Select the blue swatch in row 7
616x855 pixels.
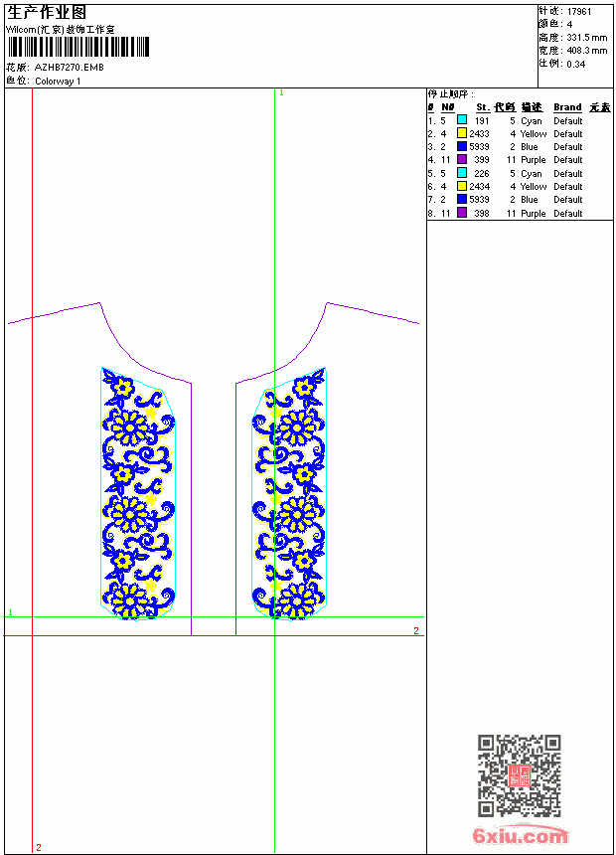click(462, 199)
